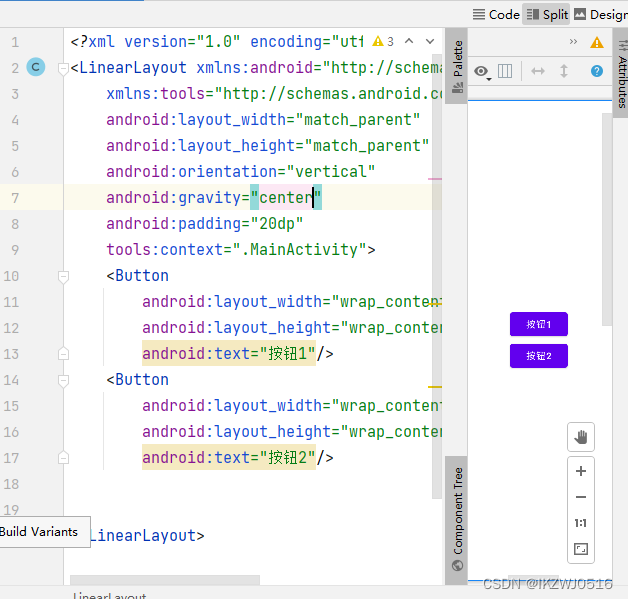This screenshot has height=599, width=628.
Task: Set design zoom to 1:1
Action: pyautogui.click(x=581, y=523)
